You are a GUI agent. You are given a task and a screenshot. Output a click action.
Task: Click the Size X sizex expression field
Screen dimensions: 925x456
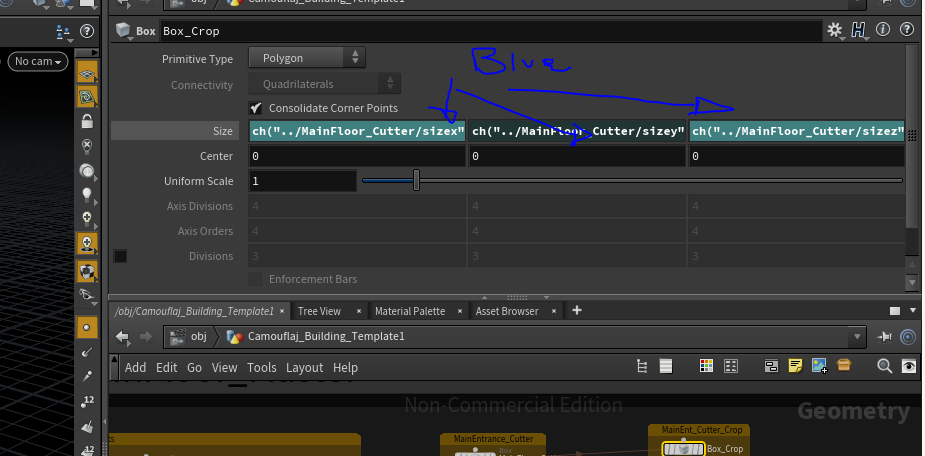pos(357,131)
